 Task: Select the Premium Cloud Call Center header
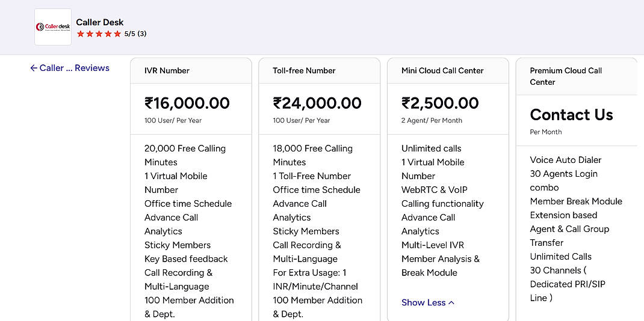(x=577, y=77)
